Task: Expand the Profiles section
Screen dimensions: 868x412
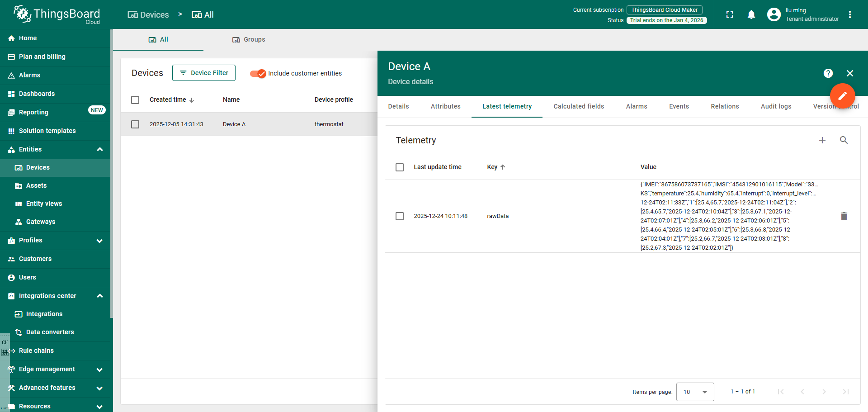Action: [x=100, y=241]
